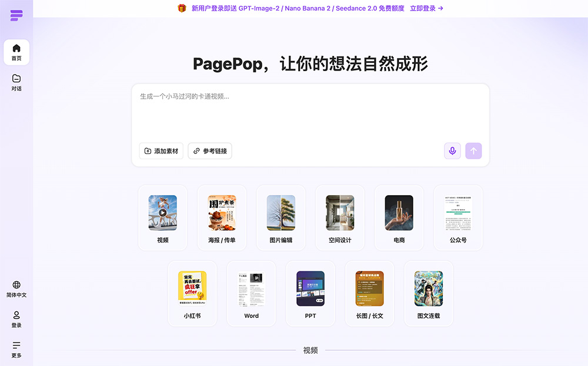Select the 图文连载 illustrated series card
Screen dimensions: 588x366
pos(429,294)
